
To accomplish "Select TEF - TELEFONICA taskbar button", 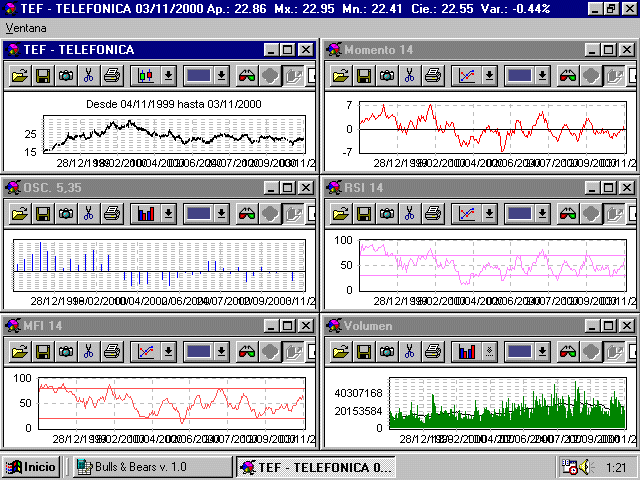I will [x=316, y=467].
